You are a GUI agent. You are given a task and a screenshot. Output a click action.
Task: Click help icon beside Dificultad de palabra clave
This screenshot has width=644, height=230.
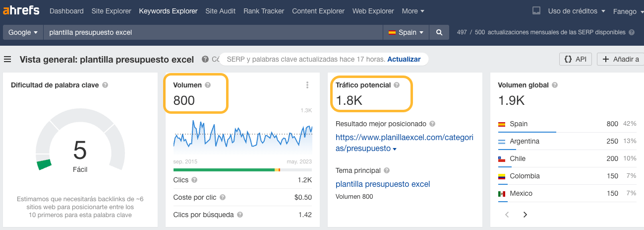[x=105, y=85]
